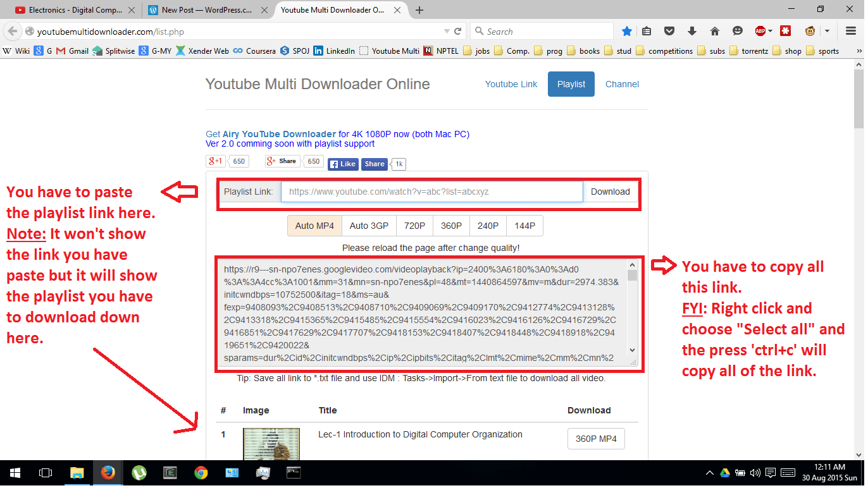Click the Google+ Share button
This screenshot has height=488, width=868.
coord(282,161)
